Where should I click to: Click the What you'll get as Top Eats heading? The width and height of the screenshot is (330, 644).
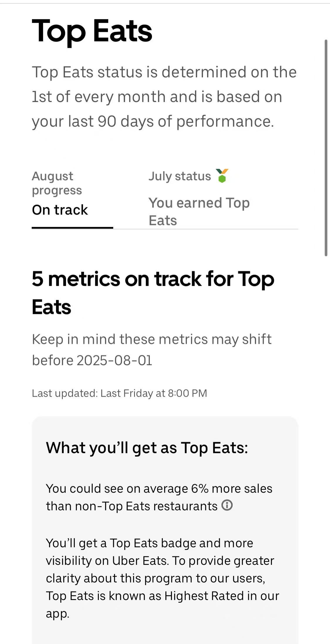pos(147,448)
